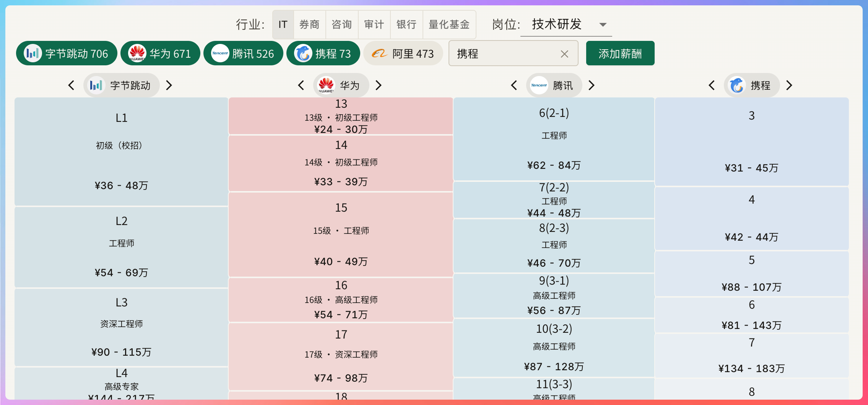Toggle the 华为 671 company chip
Image resolution: width=868 pixels, height=405 pixels.
160,53
